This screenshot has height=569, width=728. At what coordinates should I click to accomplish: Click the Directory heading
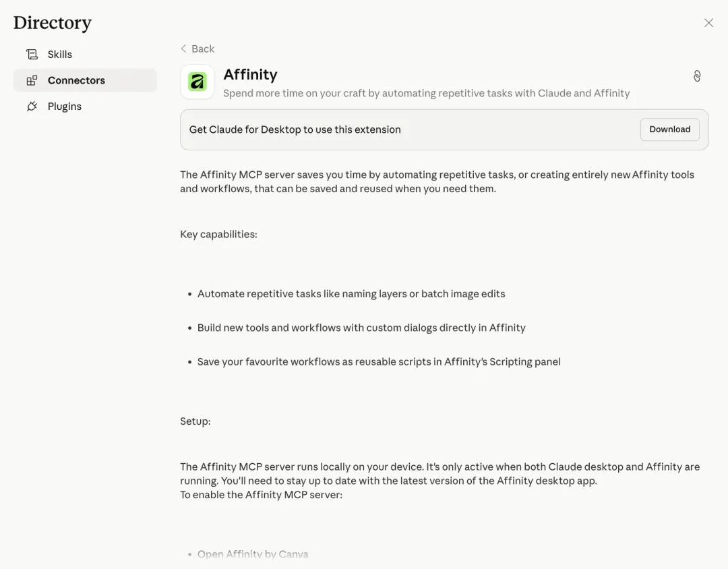[x=53, y=23]
